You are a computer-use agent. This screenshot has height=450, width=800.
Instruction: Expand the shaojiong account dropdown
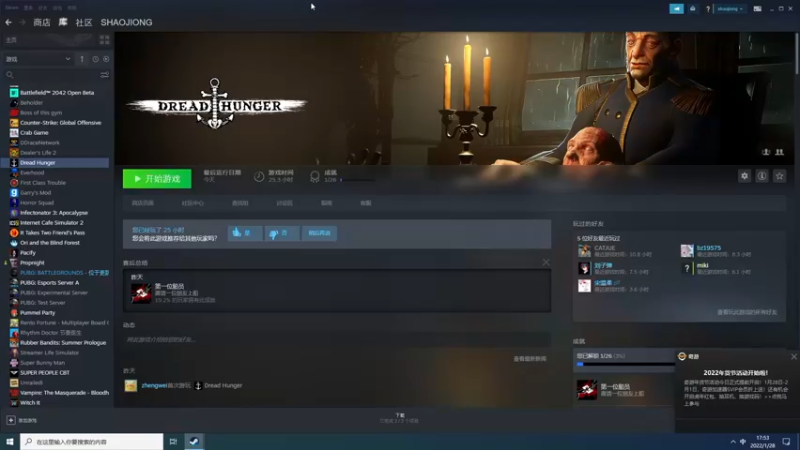click(730, 9)
